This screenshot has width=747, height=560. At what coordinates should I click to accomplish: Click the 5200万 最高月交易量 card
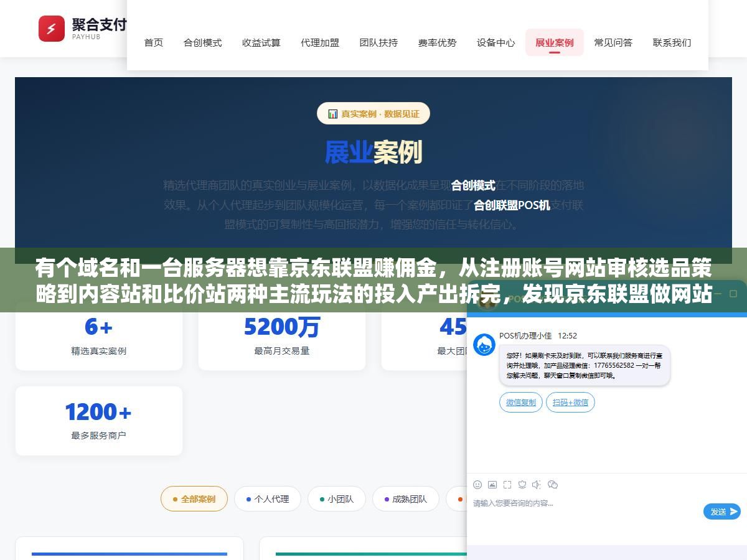(282, 336)
